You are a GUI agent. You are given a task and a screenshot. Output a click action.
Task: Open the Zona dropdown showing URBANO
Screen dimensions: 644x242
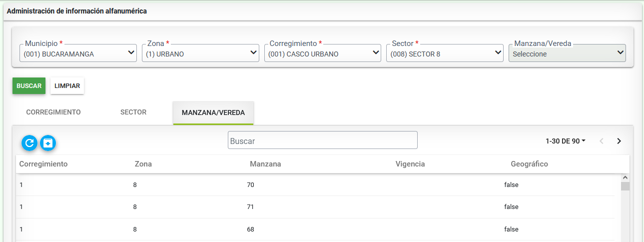(200, 53)
